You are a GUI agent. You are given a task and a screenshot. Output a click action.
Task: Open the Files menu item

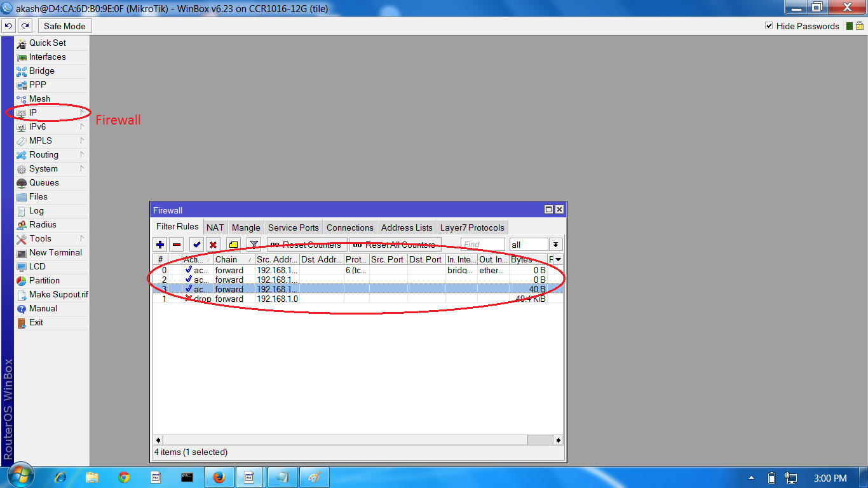click(38, 196)
